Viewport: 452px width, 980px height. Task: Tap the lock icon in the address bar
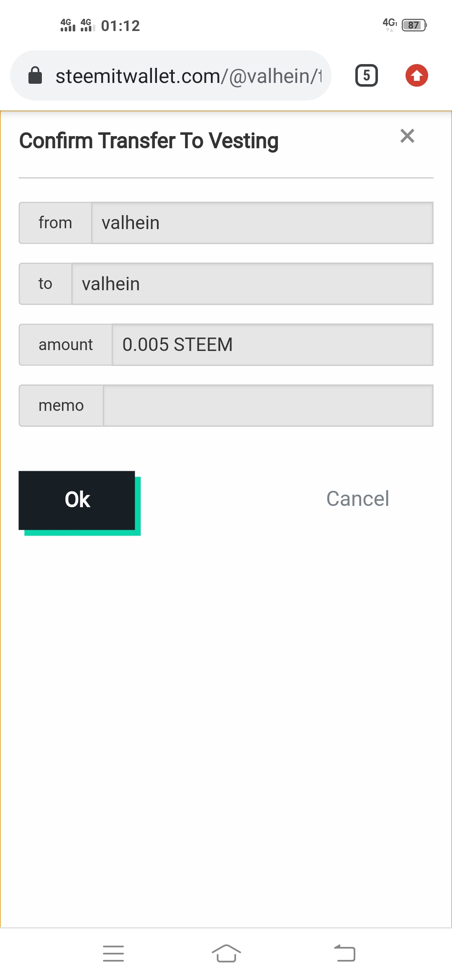click(35, 75)
